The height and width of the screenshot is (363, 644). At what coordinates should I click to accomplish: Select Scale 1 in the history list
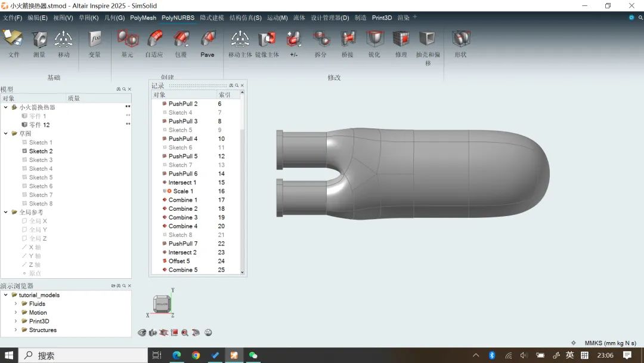pos(183,191)
